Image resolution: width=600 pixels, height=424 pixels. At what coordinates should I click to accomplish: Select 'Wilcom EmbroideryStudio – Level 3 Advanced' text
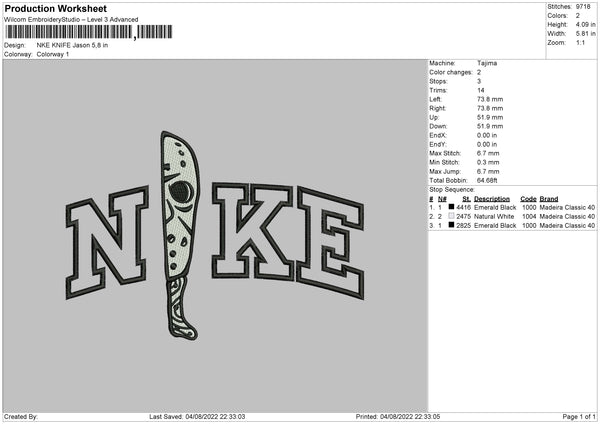point(71,20)
